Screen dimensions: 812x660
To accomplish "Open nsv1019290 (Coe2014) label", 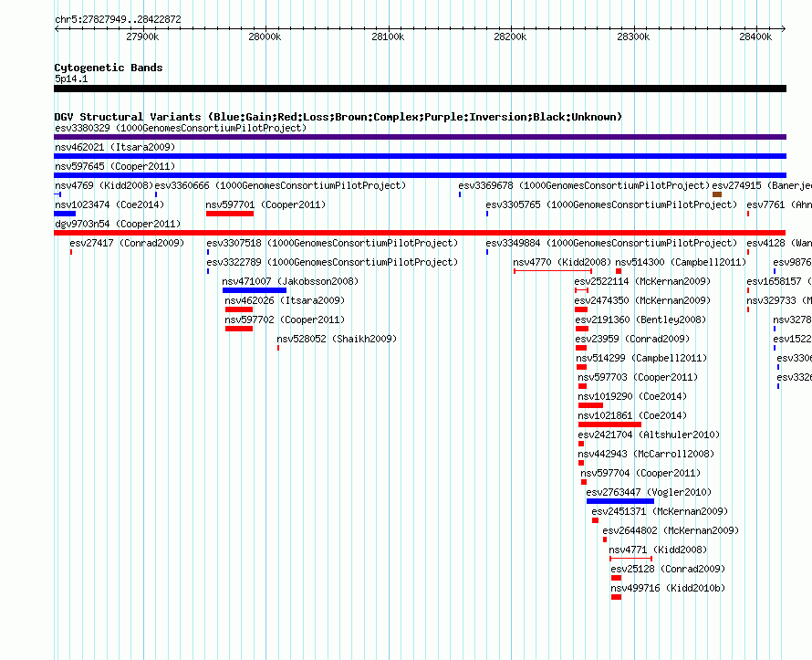I will (x=632, y=396).
